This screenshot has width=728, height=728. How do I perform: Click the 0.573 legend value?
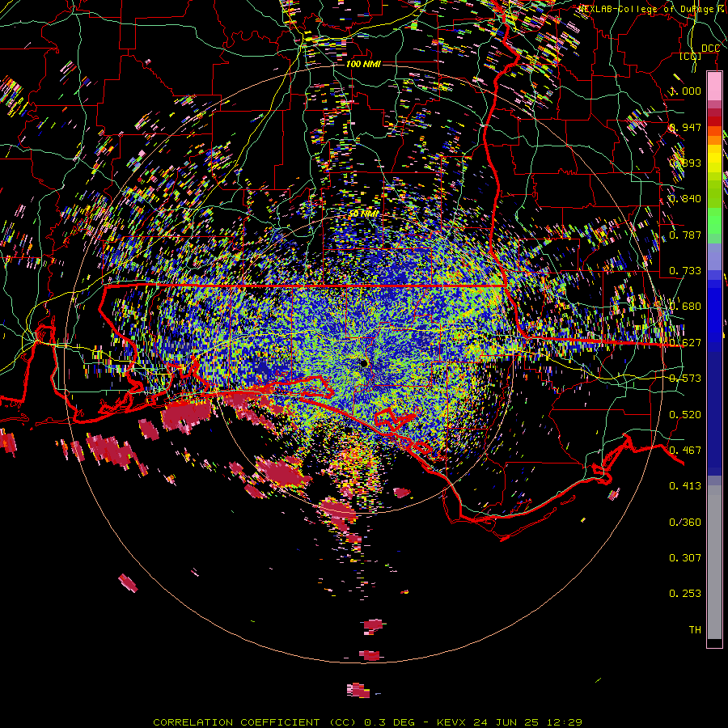point(685,379)
